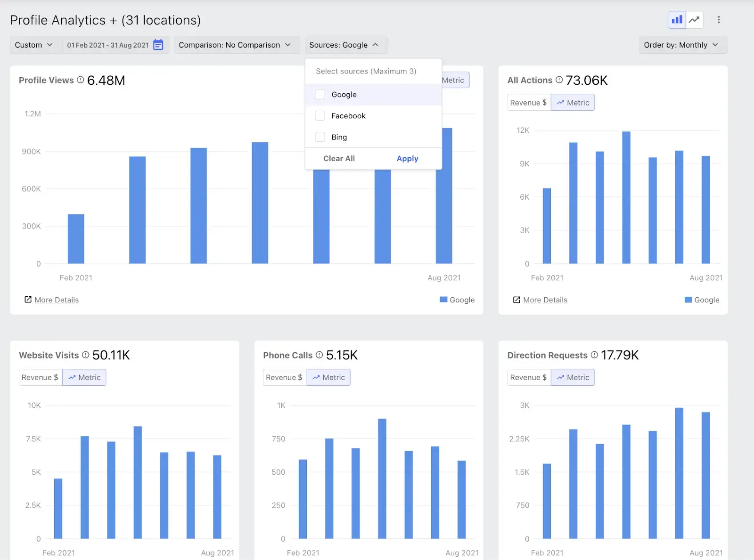Click the tallest bar in Phone Calls chart
This screenshot has width=754, height=560.
(x=382, y=479)
